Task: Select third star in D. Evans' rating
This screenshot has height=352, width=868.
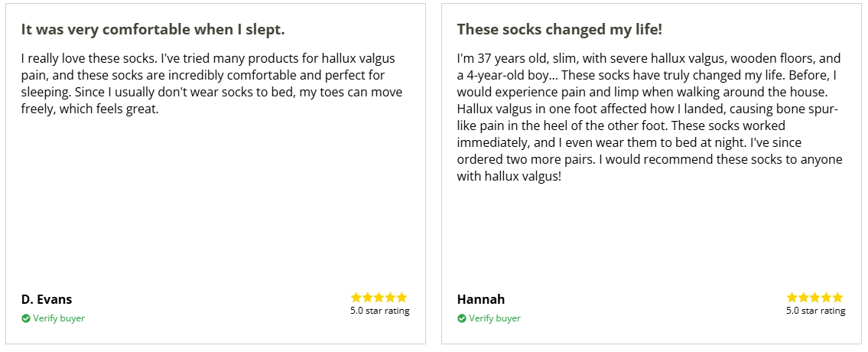Action: (379, 298)
